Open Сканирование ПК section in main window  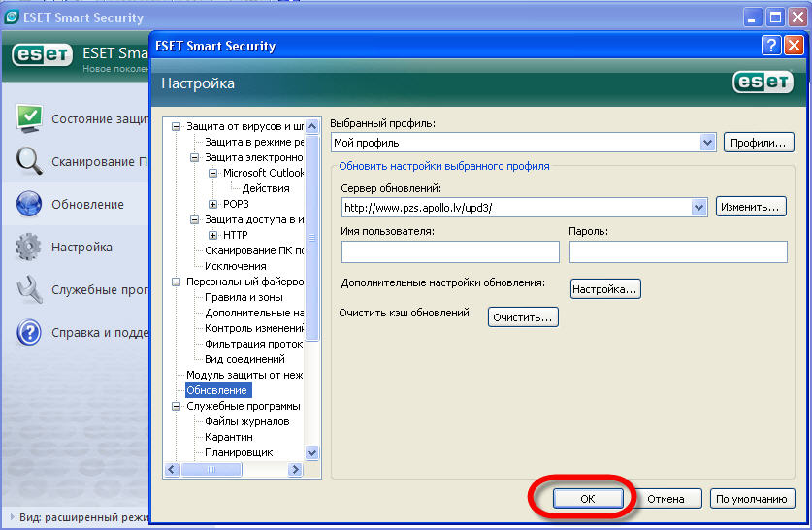pos(100,162)
